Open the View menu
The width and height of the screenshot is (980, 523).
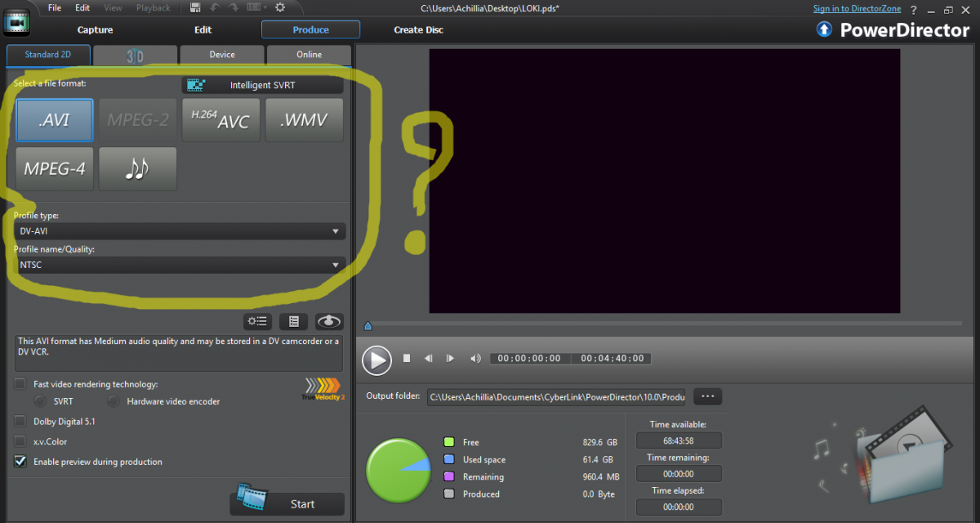coord(113,7)
